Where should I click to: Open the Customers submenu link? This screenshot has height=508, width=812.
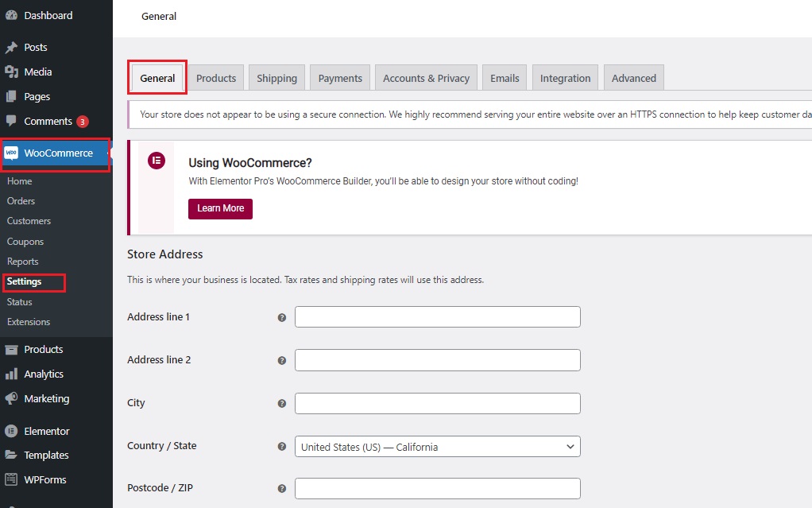tap(29, 221)
